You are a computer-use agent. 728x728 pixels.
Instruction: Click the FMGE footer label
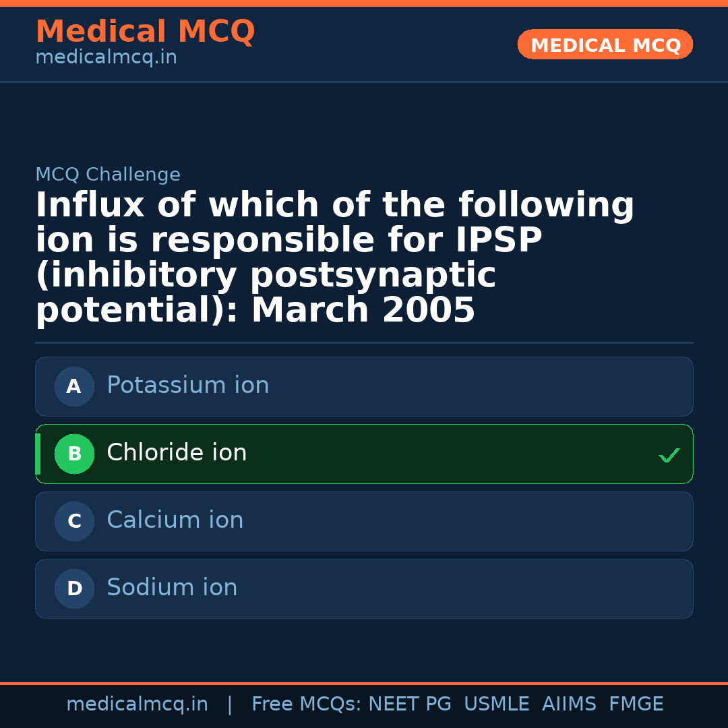click(x=636, y=704)
